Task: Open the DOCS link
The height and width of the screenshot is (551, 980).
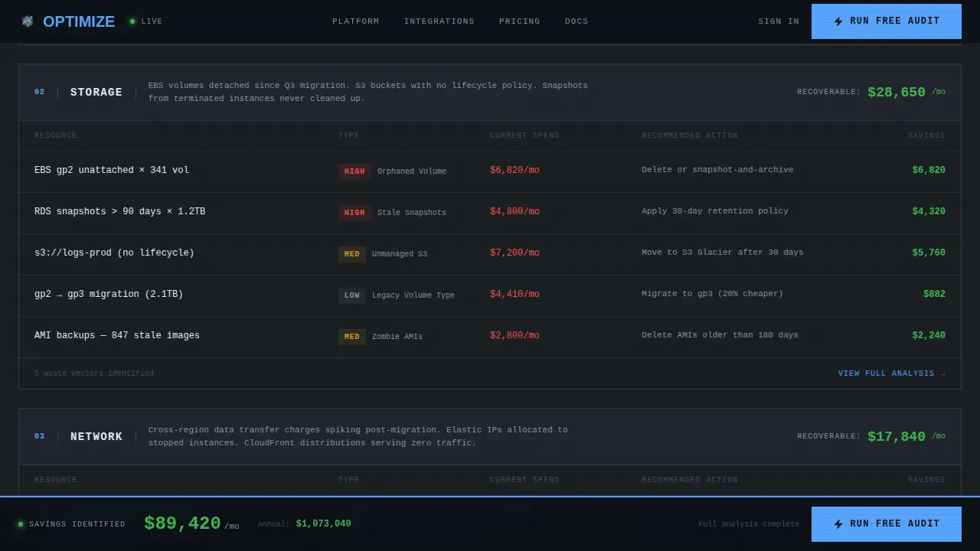Action: pyautogui.click(x=577, y=21)
